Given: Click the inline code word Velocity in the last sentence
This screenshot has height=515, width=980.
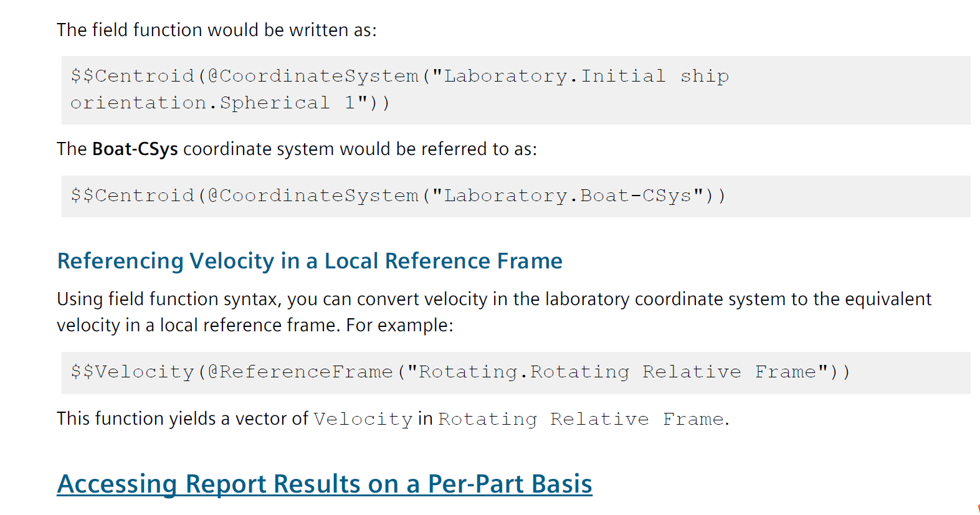Looking at the screenshot, I should point(363,419).
